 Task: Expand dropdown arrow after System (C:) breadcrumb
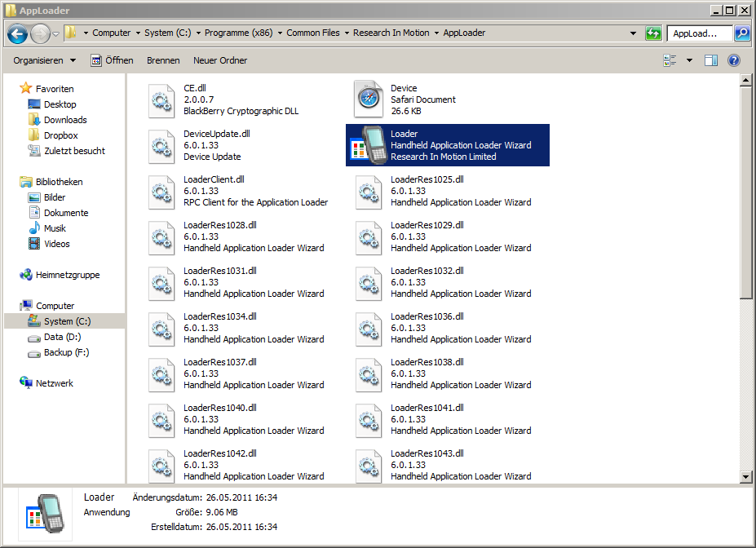click(198, 33)
